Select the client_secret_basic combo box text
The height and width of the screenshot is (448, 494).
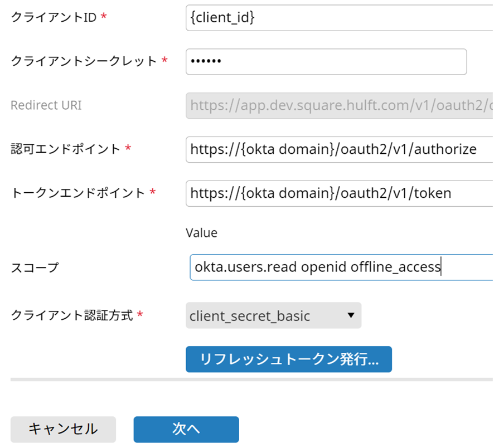[250, 316]
